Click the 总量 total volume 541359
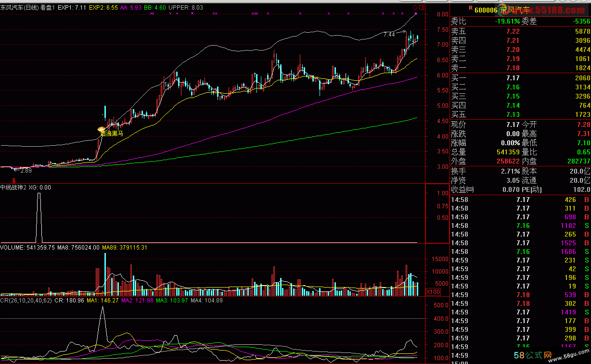Screen dimensions: 591x364 pos(507,152)
